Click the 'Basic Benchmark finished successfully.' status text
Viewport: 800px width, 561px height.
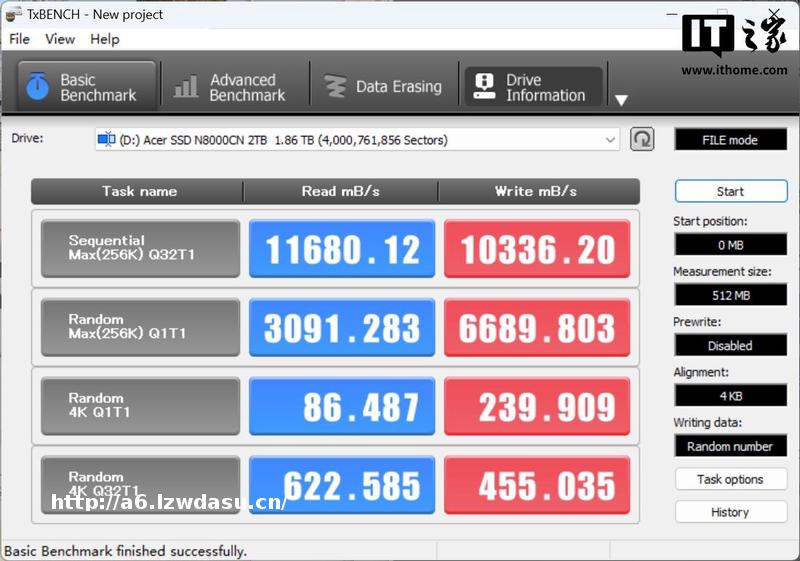click(x=126, y=551)
